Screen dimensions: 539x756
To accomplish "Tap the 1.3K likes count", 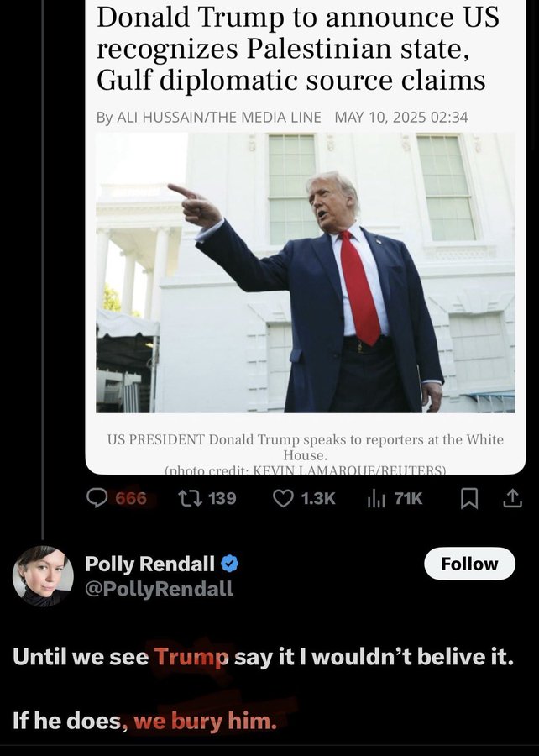I will pos(318,498).
